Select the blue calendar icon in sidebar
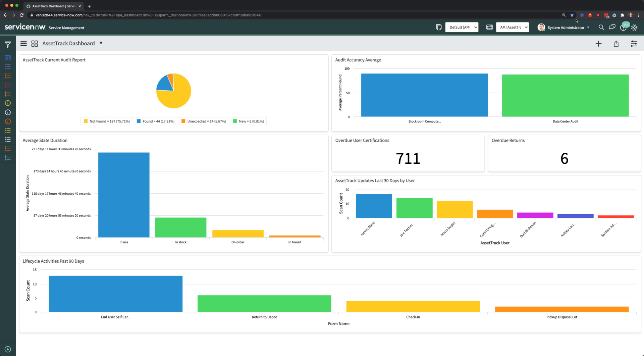 8,57
